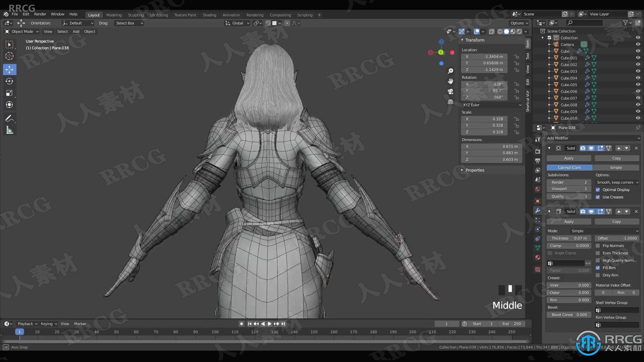Screen dimensions: 644x362
Task: Switch to Sculpting workspace tab
Action: (x=136, y=15)
